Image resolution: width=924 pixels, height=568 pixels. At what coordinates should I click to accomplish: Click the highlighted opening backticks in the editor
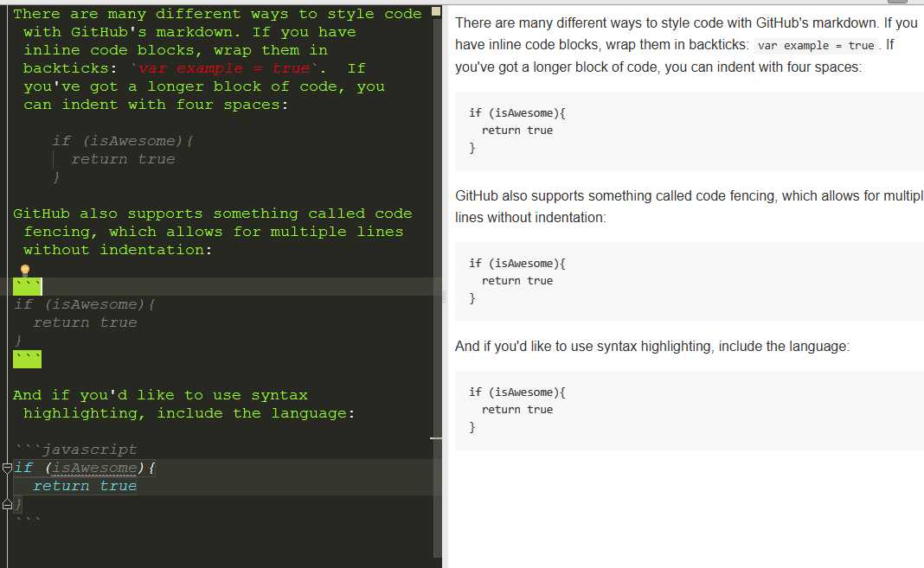tap(28, 287)
